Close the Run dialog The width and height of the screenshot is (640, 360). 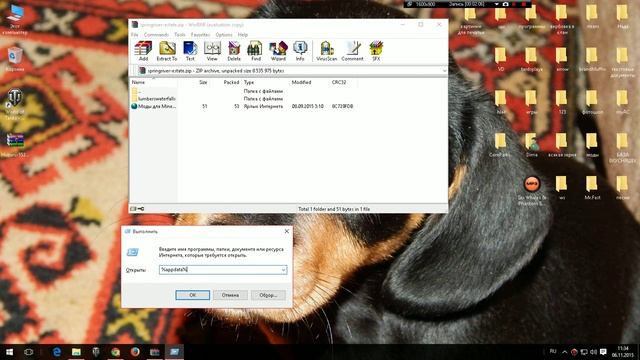[287, 231]
